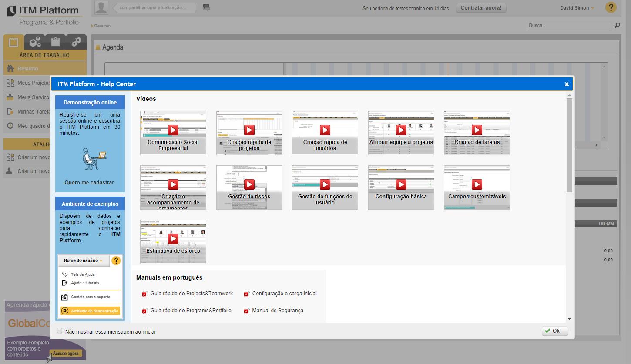The width and height of the screenshot is (631, 364).
Task: Click Quero me cadastrar link
Action: pos(89,183)
